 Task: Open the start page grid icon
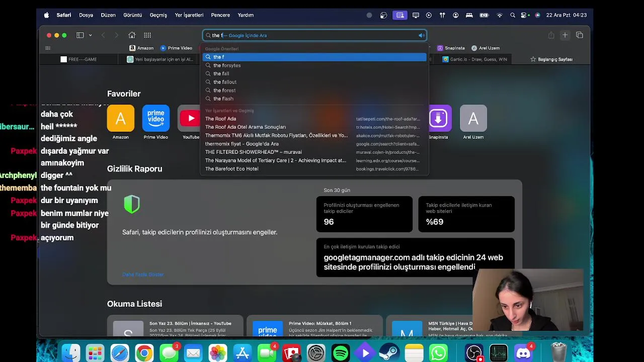click(x=147, y=35)
